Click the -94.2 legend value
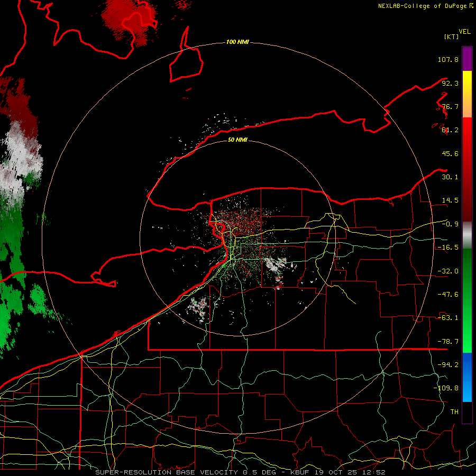476x476 pixels. click(448, 365)
